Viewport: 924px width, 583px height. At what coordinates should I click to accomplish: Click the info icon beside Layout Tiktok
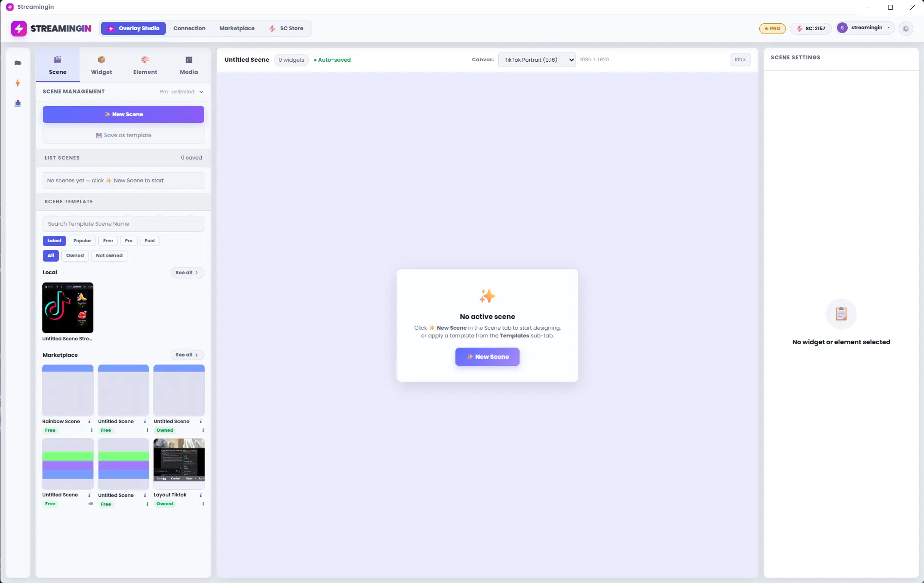click(x=201, y=495)
